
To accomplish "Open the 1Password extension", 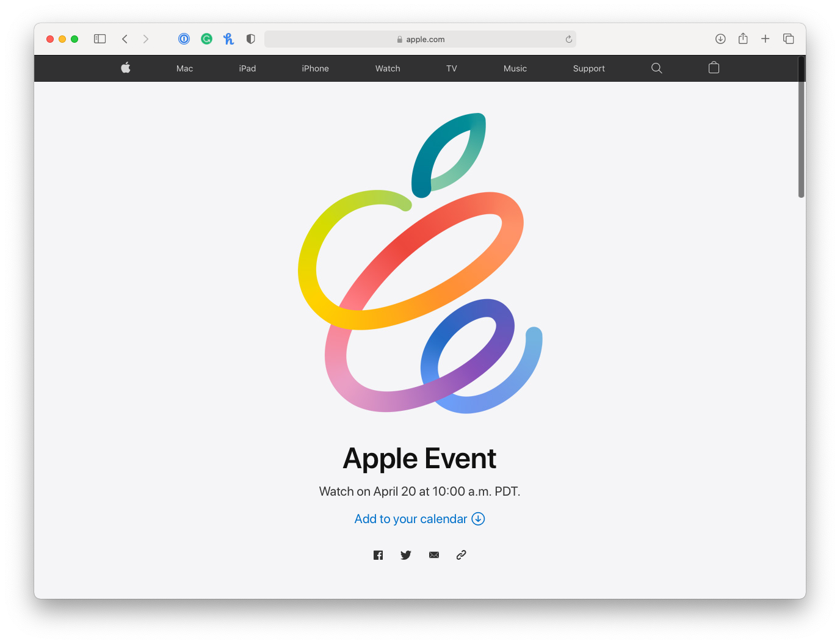I will point(184,39).
